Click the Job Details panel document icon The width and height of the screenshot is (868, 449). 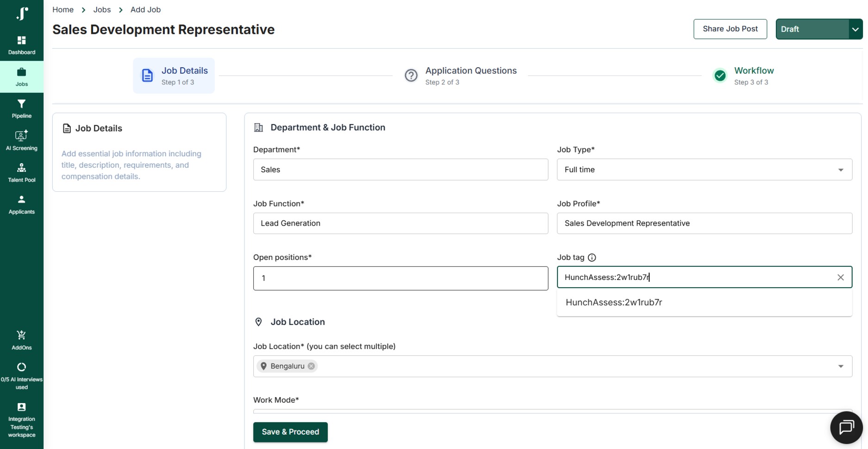(67, 128)
